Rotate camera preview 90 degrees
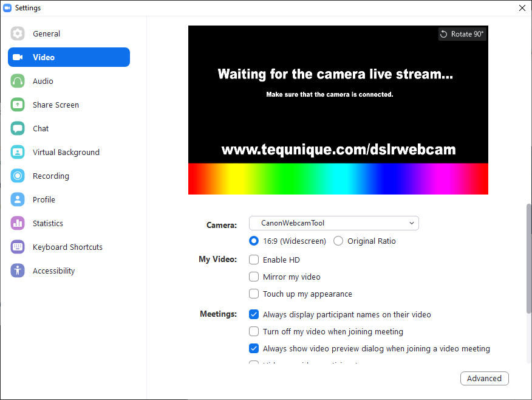 [462, 34]
